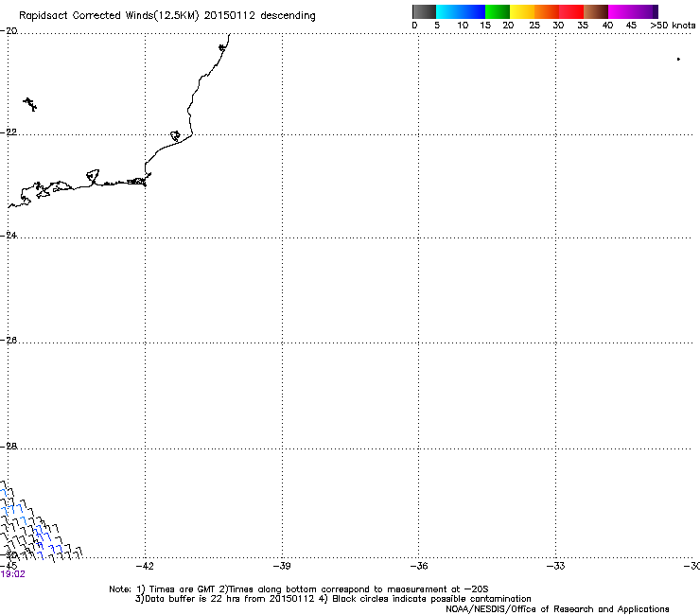Click the '-24' latitude axis label
700x615 pixels.
(9, 235)
